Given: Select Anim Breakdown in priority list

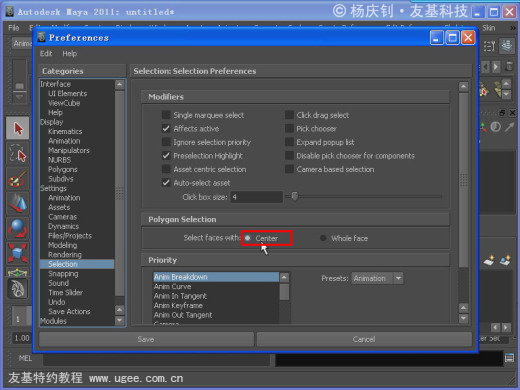Looking at the screenshot, I should click(x=216, y=277).
